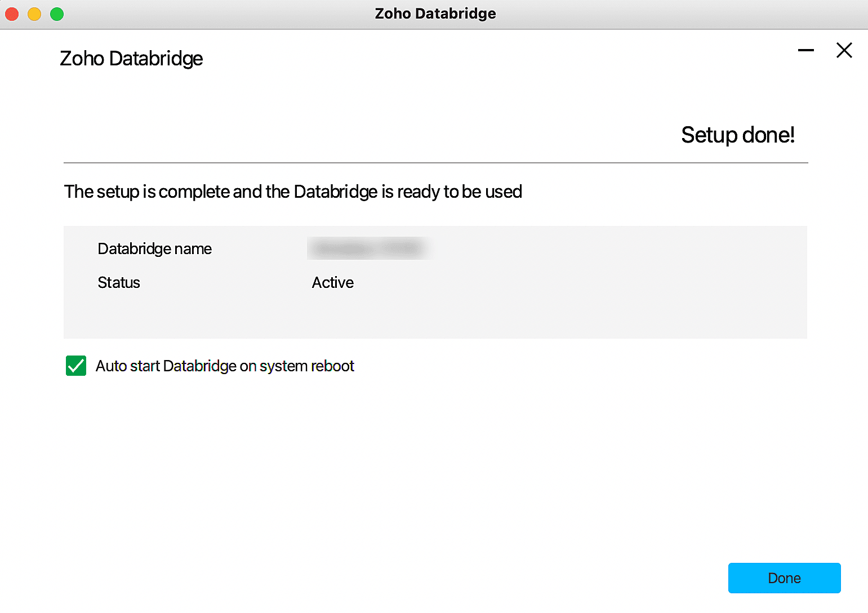Screen dimensions: 868x613
Task: Click empty title bar right of window title
Action: click(x=676, y=14)
